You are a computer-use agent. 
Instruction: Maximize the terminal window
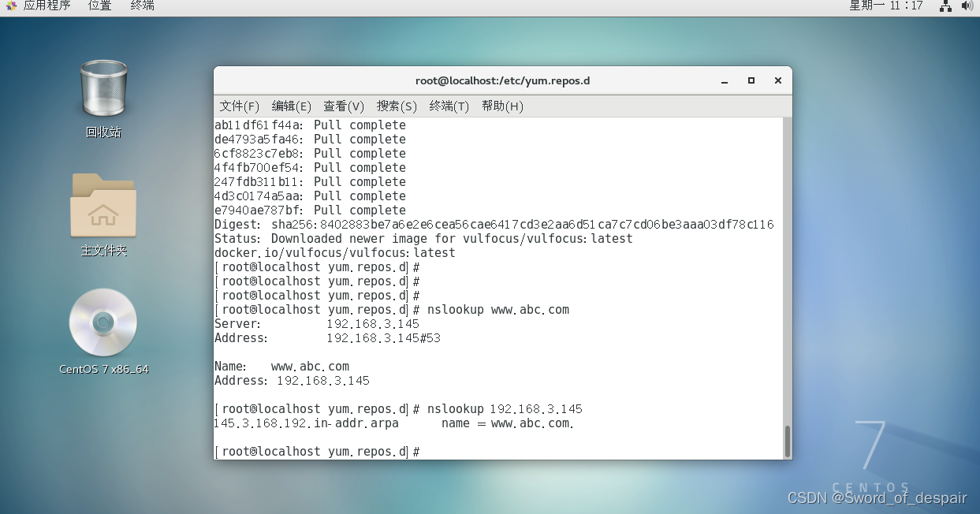coord(751,80)
